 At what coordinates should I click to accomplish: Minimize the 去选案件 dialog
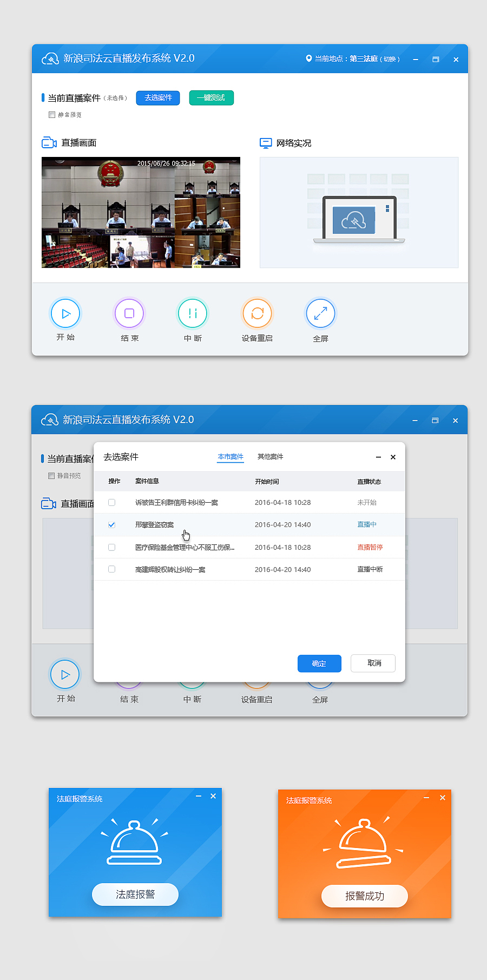coord(378,457)
